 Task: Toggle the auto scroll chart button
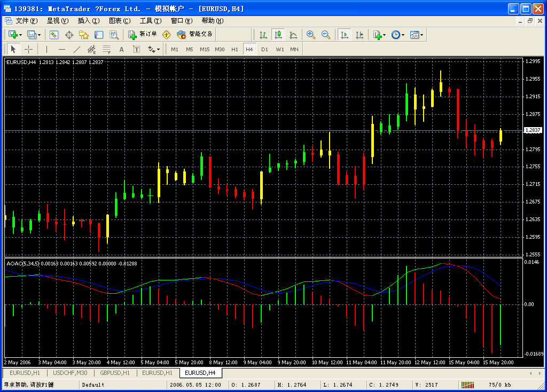point(344,35)
